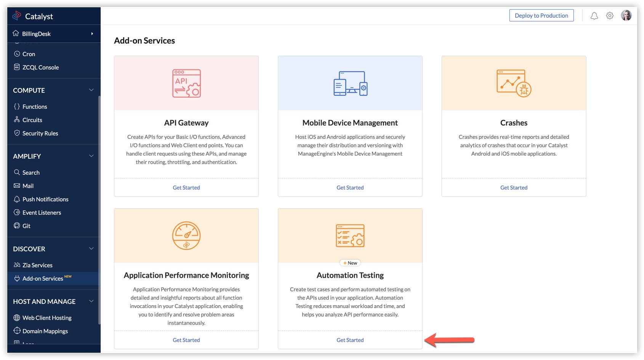Click the Catalyst logo icon
Image resolution: width=644 pixels, height=360 pixels.
17,16
